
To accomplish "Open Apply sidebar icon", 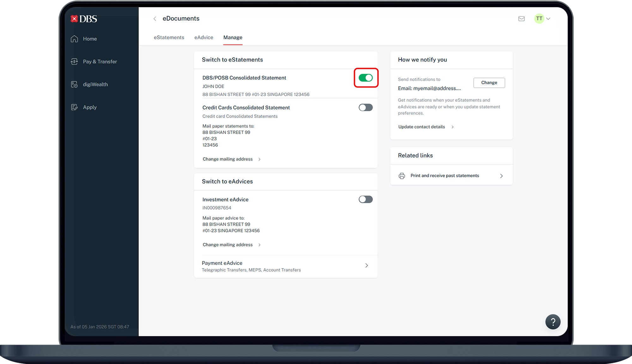I will pos(74,107).
